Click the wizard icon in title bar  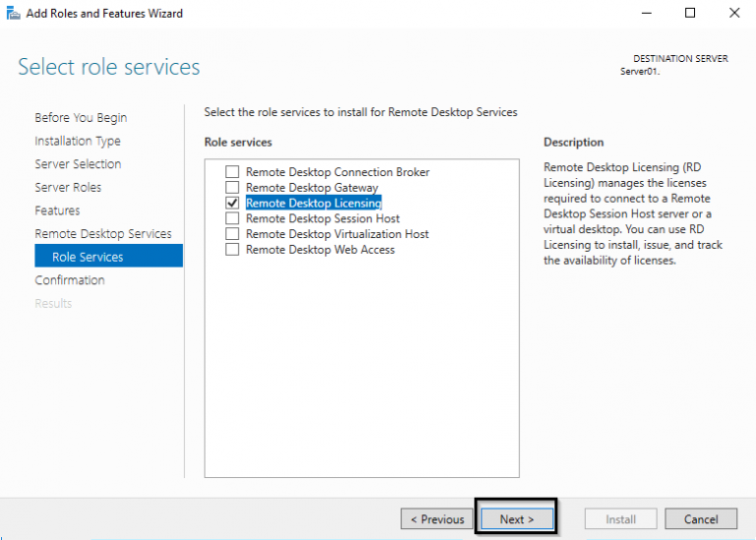13,14
